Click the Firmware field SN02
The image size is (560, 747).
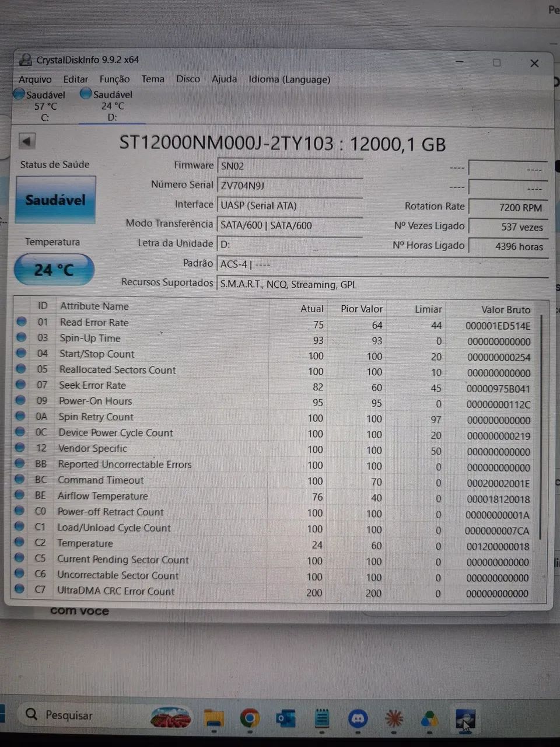[290, 166]
